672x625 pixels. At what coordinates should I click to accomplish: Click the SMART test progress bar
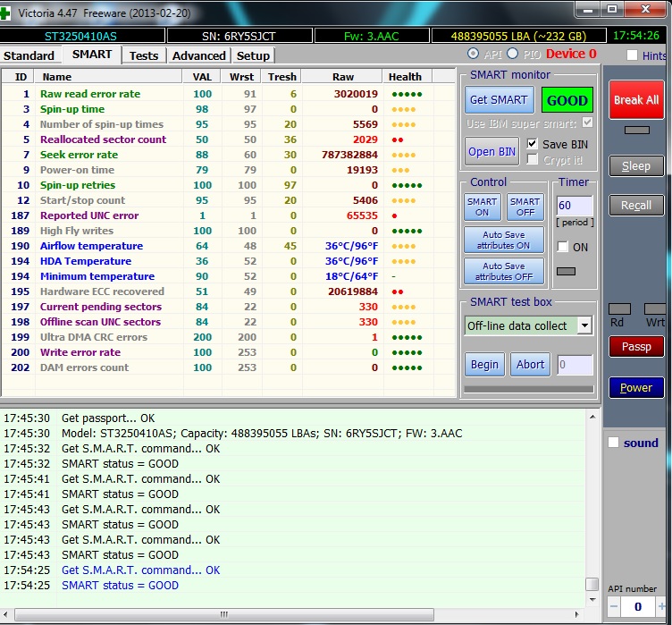click(529, 389)
